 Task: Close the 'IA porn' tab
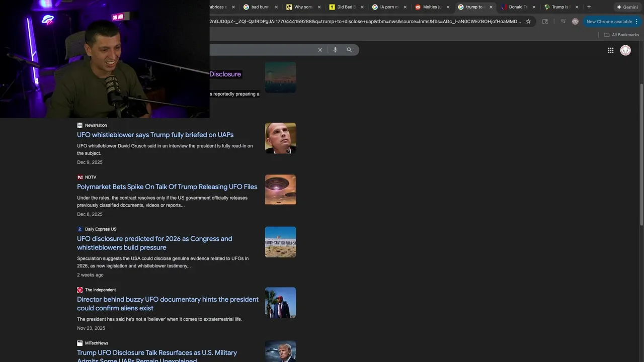pyautogui.click(x=405, y=7)
